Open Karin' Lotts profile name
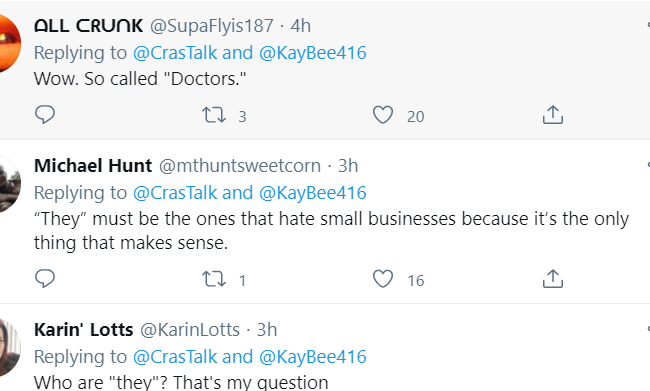This screenshot has width=650, height=391. click(83, 330)
